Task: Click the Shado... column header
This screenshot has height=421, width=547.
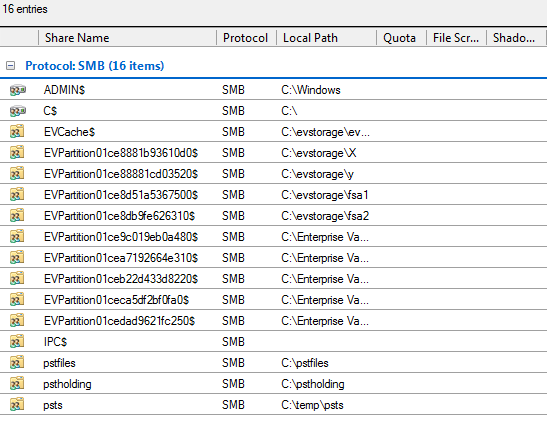Action: 516,38
